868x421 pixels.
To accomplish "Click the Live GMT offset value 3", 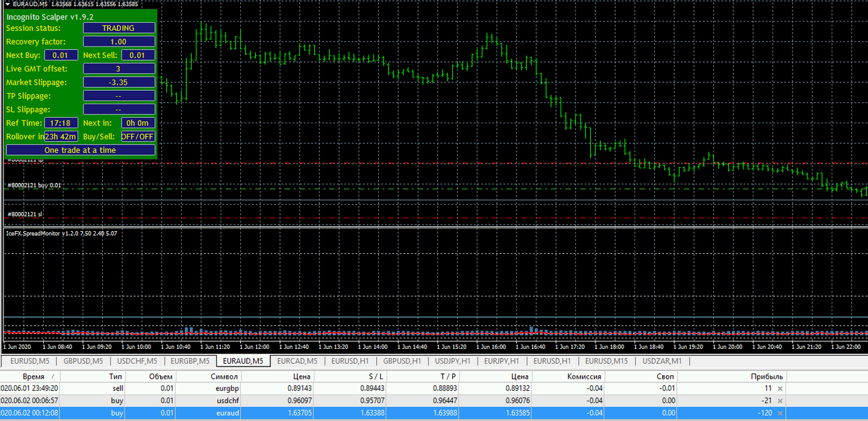I will tap(119, 69).
